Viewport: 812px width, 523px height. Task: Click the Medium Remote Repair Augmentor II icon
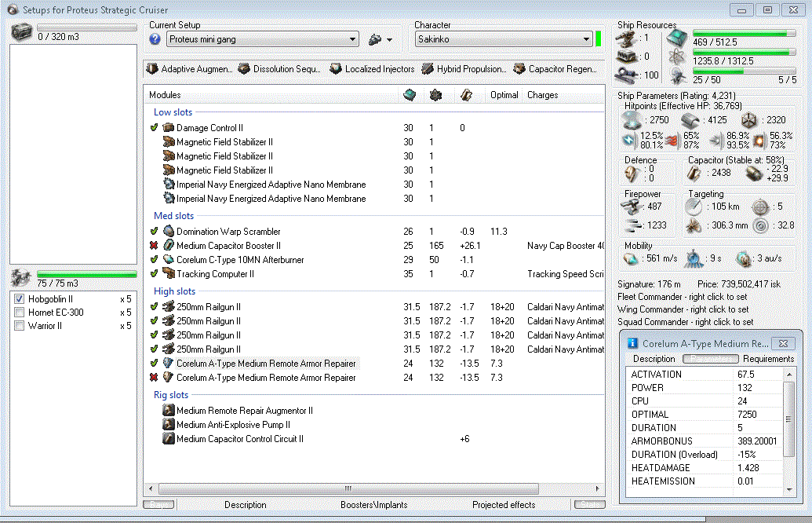point(169,411)
